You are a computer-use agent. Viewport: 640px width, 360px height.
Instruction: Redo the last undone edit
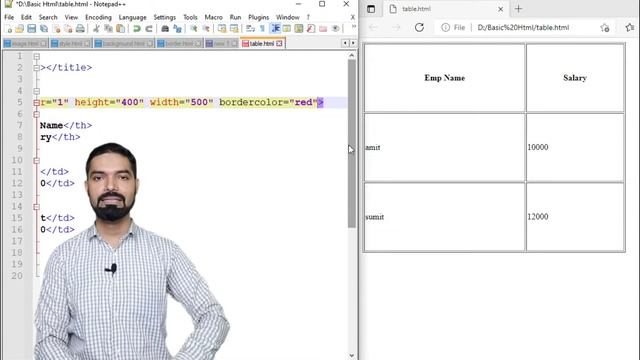coord(149,29)
